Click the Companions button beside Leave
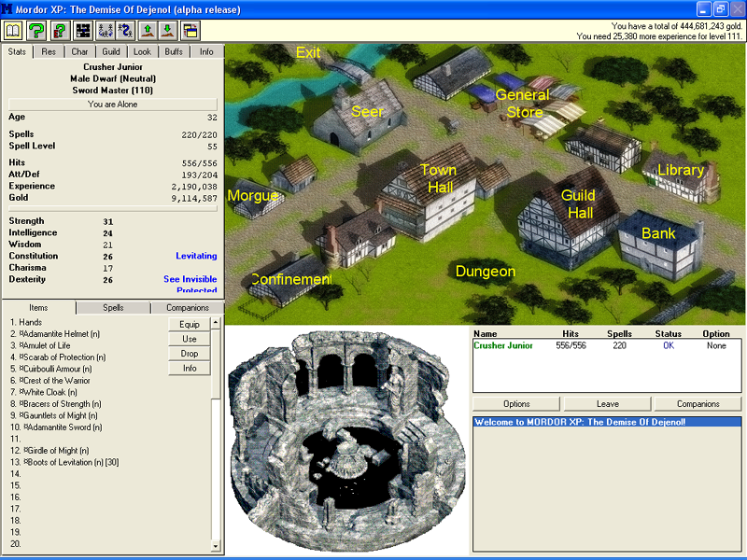The width and height of the screenshot is (747, 560). [697, 404]
